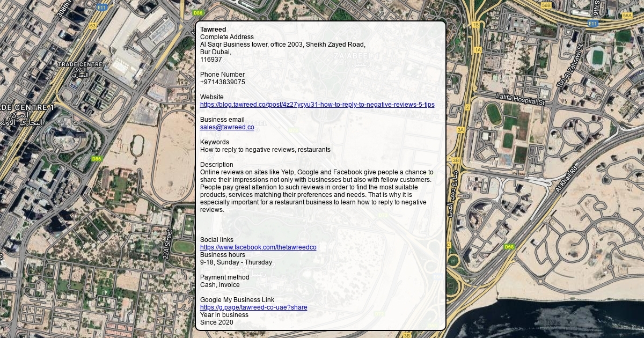644x338 pixels.
Task: Click the Al Khail Rd label
Action: [566, 179]
